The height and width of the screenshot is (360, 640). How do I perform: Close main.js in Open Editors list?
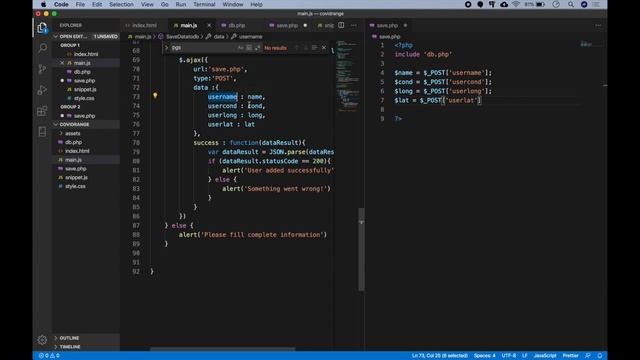[62, 63]
